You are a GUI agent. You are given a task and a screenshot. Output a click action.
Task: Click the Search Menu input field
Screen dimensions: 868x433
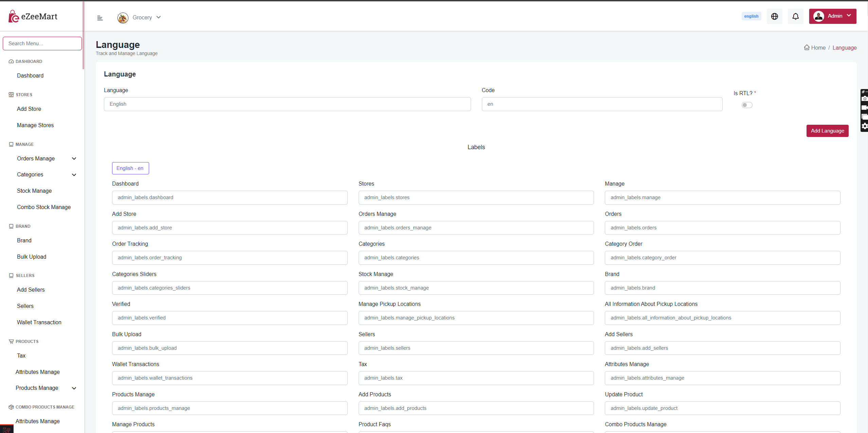tap(42, 44)
